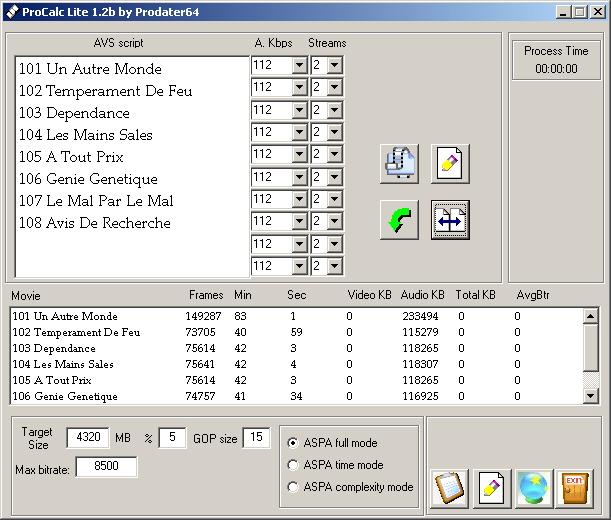
Task: Select script '107 Le Mal Par Le Mal'
Action: [x=96, y=201]
